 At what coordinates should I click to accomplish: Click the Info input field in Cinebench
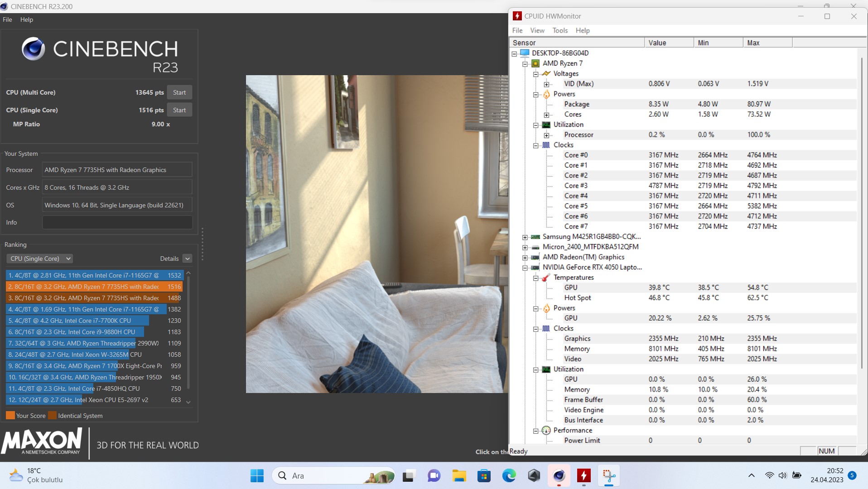click(x=117, y=222)
